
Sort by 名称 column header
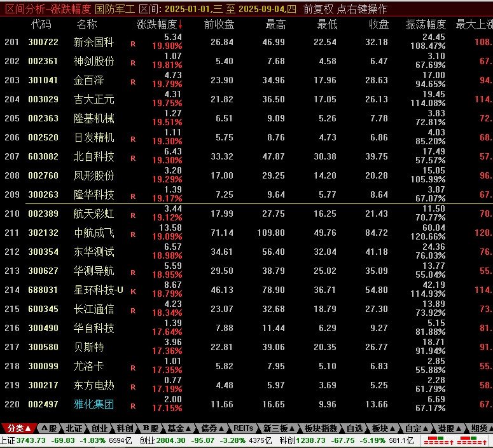click(x=87, y=24)
